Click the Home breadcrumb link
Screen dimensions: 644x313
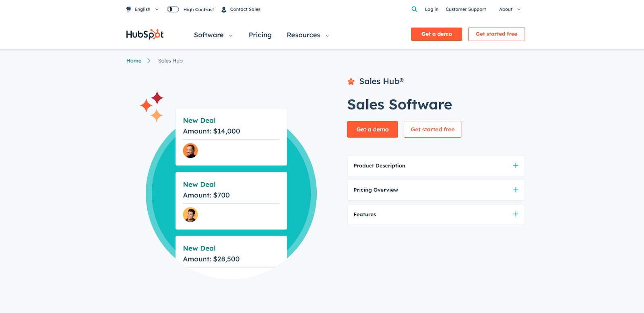pos(134,61)
